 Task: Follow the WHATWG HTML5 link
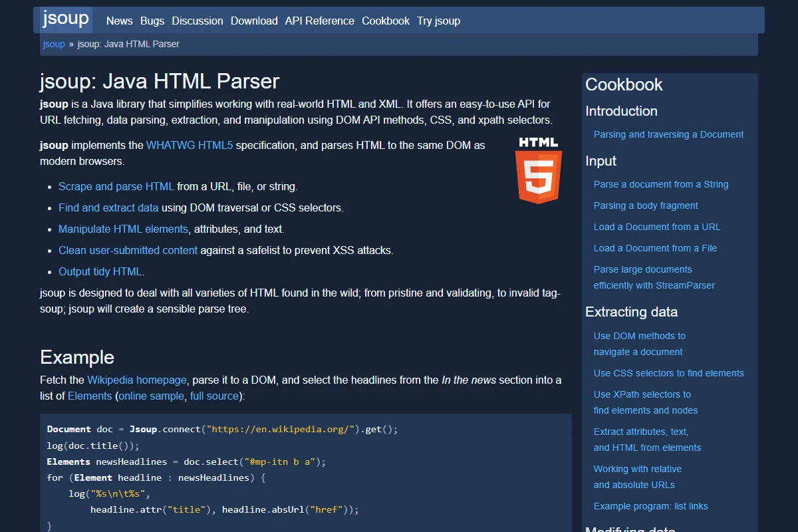(190, 145)
